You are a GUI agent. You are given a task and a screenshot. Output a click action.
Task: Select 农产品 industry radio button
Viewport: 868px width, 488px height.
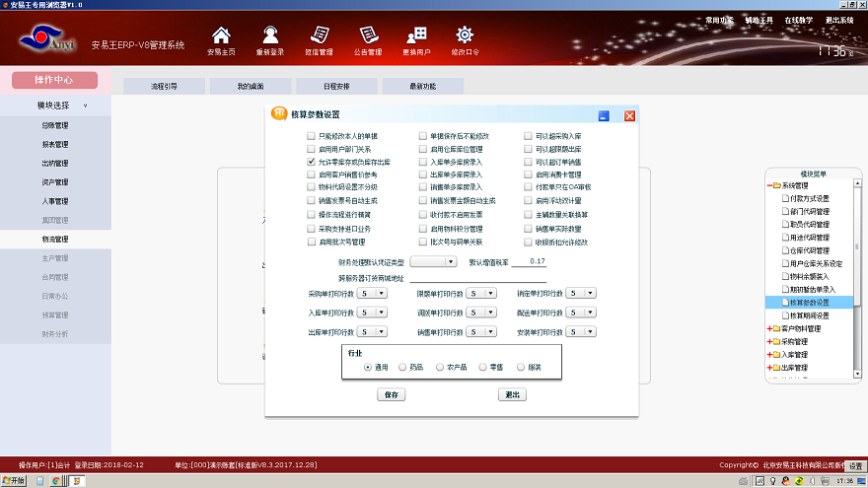[440, 367]
